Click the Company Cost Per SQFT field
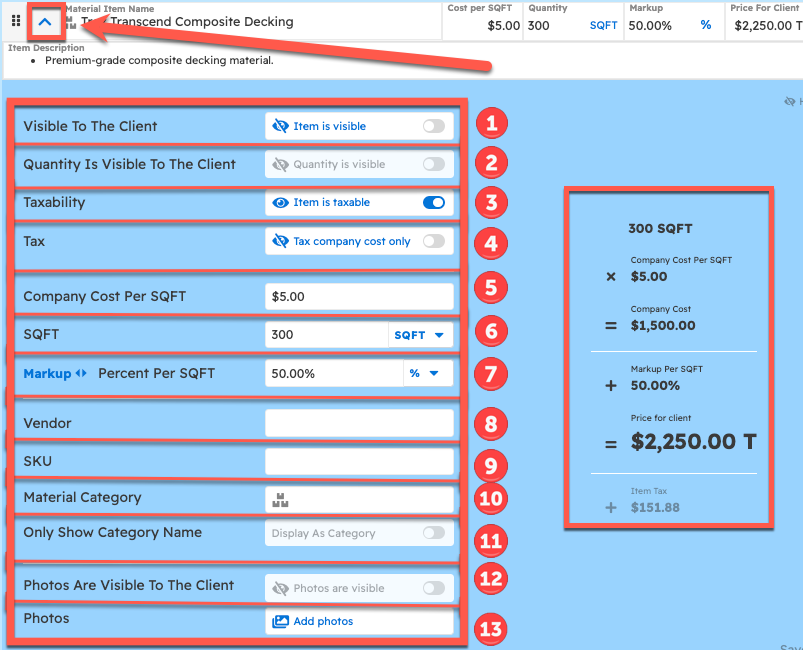The image size is (803, 650). coord(359,297)
